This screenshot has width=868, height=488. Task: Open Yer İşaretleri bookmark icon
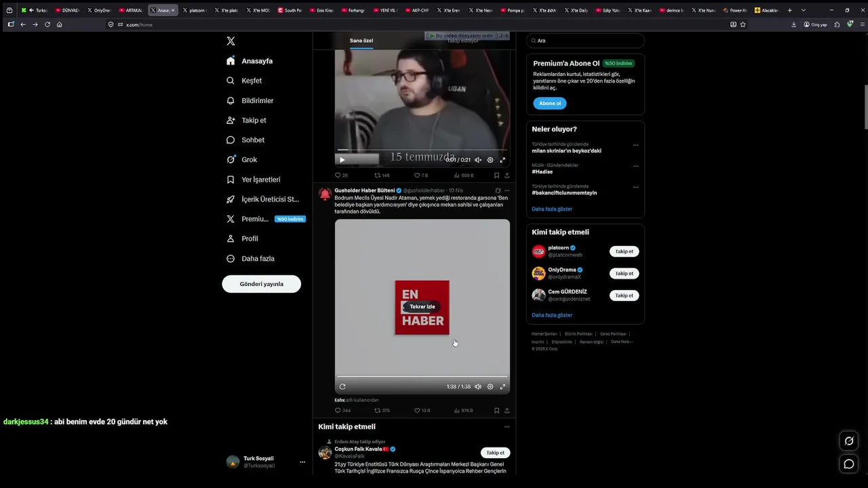click(x=231, y=180)
